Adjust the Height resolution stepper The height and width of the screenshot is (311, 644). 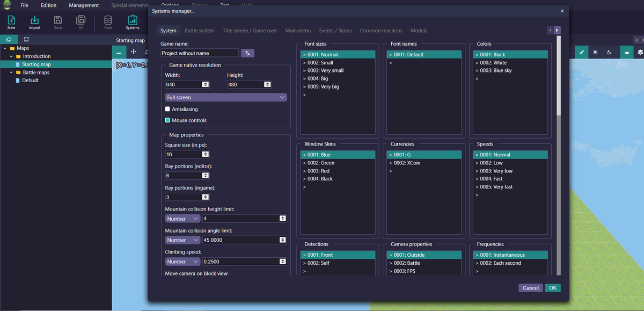coord(267,84)
